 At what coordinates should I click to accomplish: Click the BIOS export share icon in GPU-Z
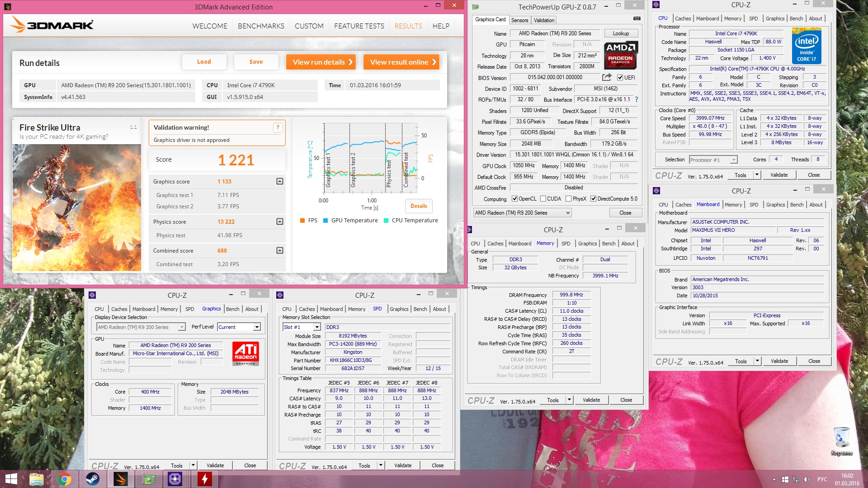tap(607, 77)
